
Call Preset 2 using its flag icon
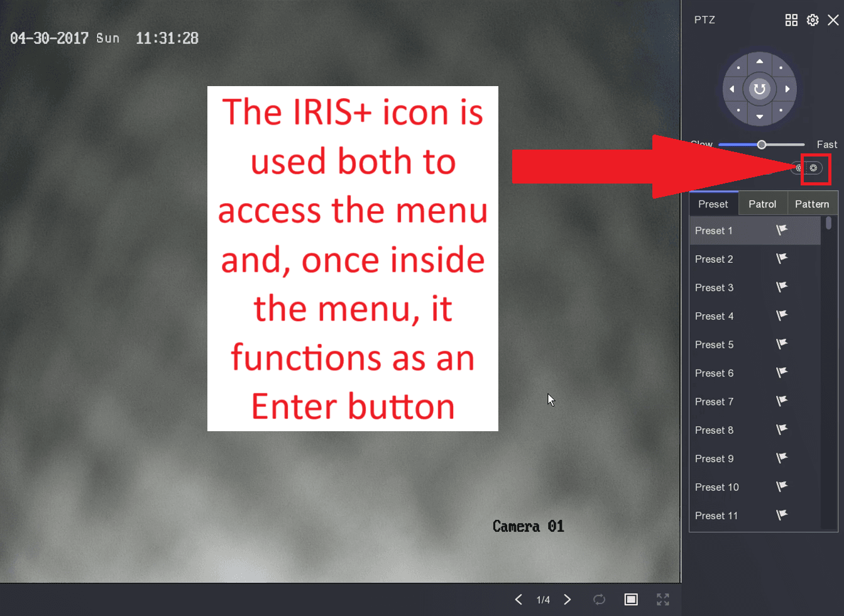(x=782, y=258)
